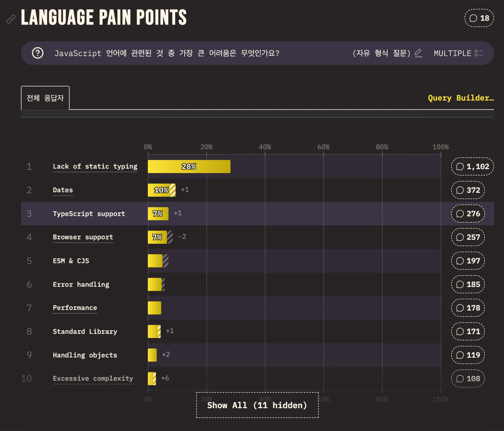Viewport: 504px width, 431px height.
Task: Edit the free-form question with the pencil icon
Action: [418, 53]
